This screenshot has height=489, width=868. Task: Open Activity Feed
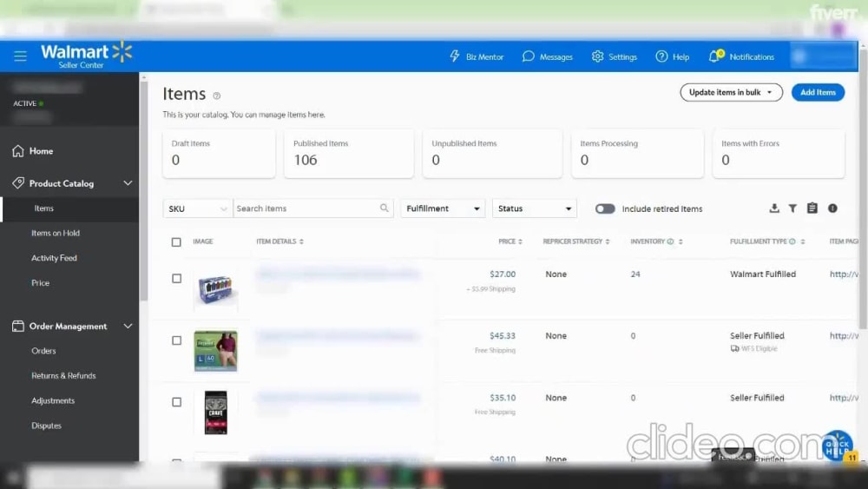tap(54, 258)
